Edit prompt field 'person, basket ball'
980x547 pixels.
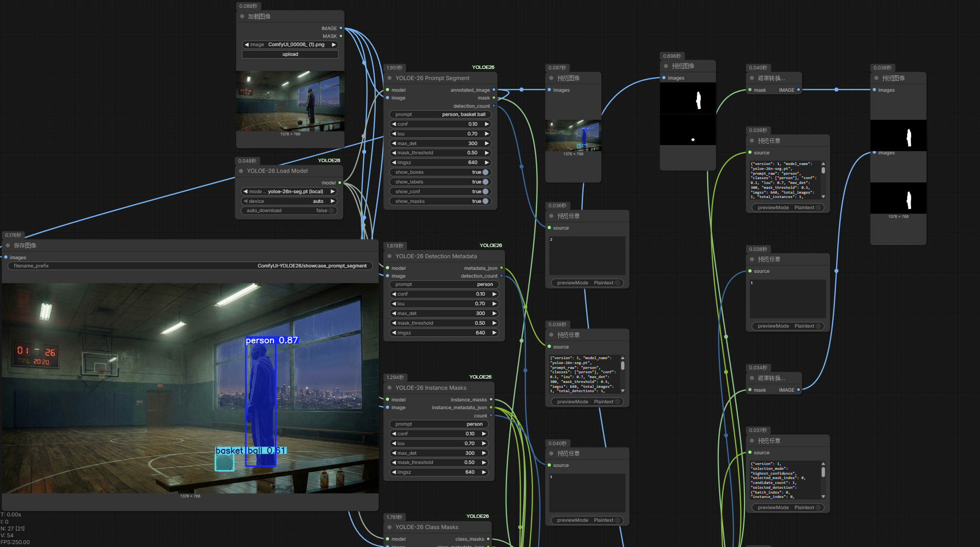click(x=440, y=115)
